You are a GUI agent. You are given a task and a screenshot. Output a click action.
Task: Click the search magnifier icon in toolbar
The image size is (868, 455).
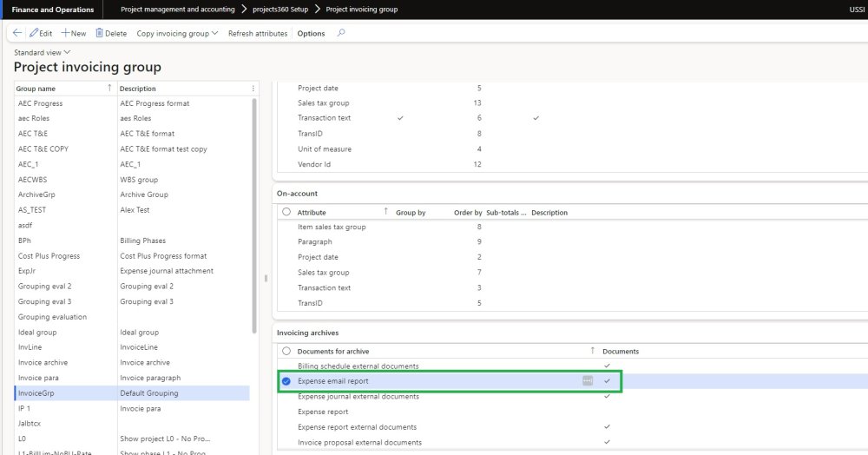click(x=340, y=33)
